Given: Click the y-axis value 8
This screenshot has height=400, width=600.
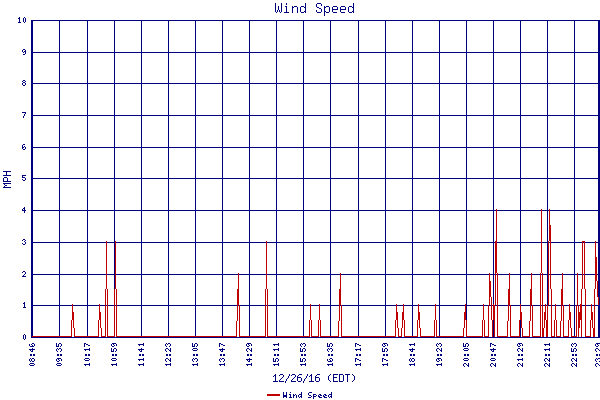Looking at the screenshot, I should pos(24,83).
